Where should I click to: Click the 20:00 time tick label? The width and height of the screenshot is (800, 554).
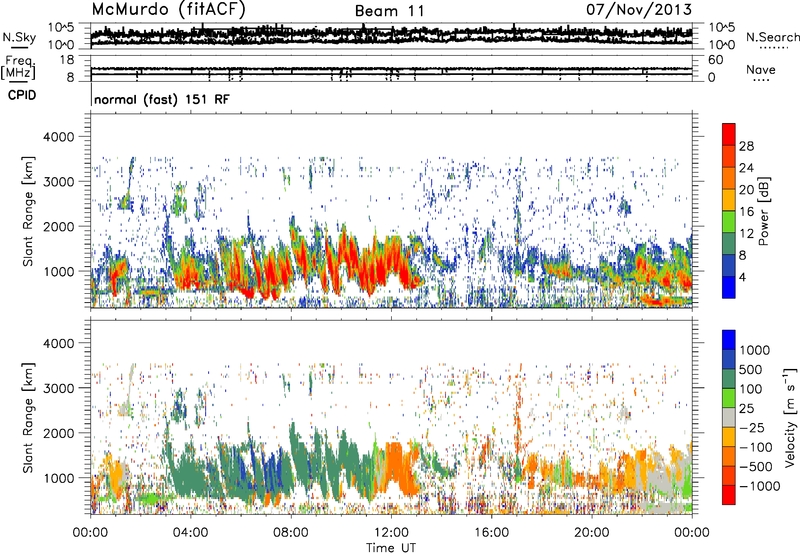pyautogui.click(x=591, y=533)
